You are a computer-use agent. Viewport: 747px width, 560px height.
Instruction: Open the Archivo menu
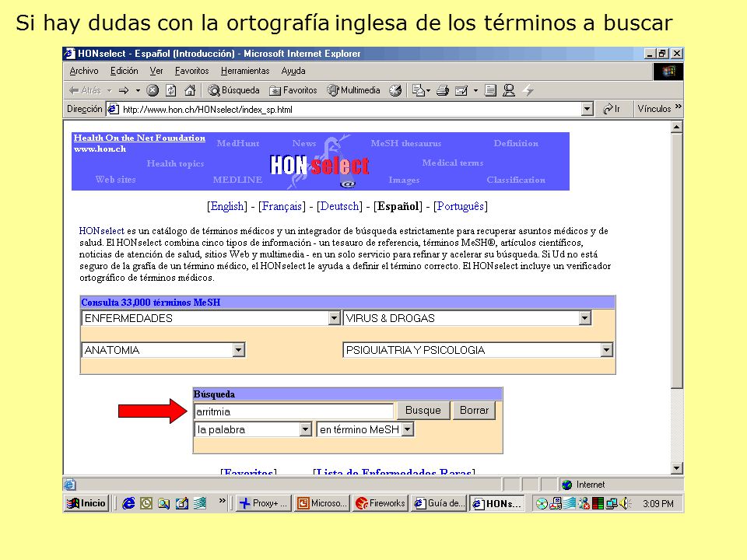[84, 71]
